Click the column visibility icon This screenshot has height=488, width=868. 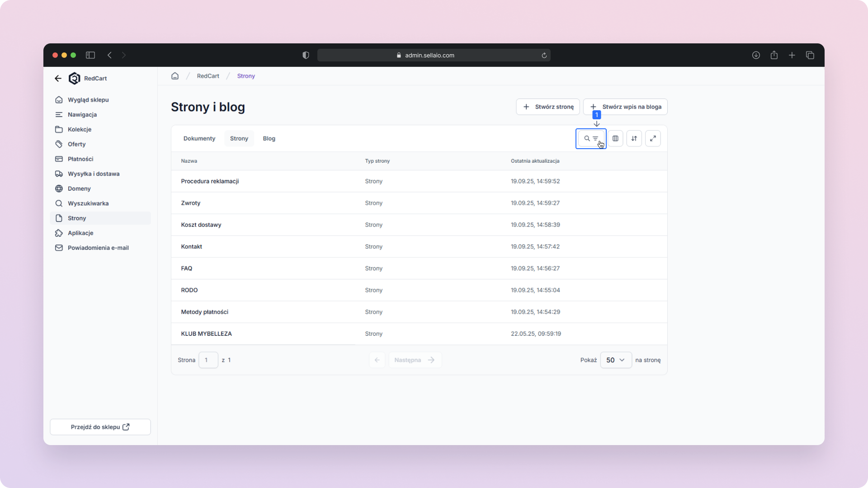[615, 138]
